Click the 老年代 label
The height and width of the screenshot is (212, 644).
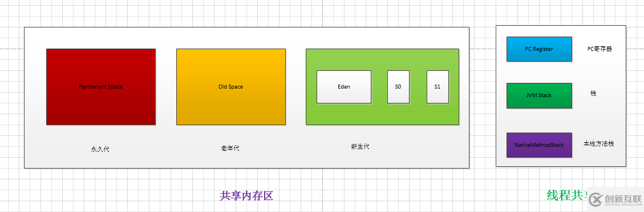(230, 149)
